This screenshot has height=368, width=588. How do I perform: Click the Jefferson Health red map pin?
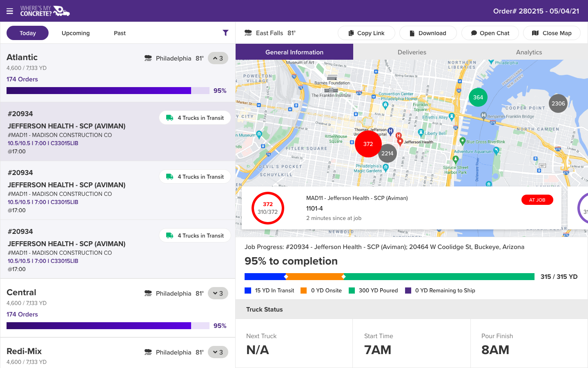(x=400, y=142)
